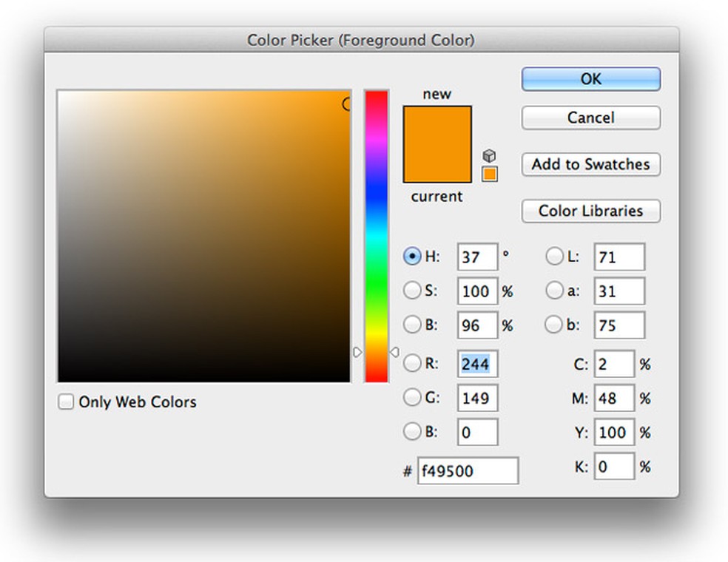Click the web-safe color cube icon
728x562 pixels.
coord(489,156)
